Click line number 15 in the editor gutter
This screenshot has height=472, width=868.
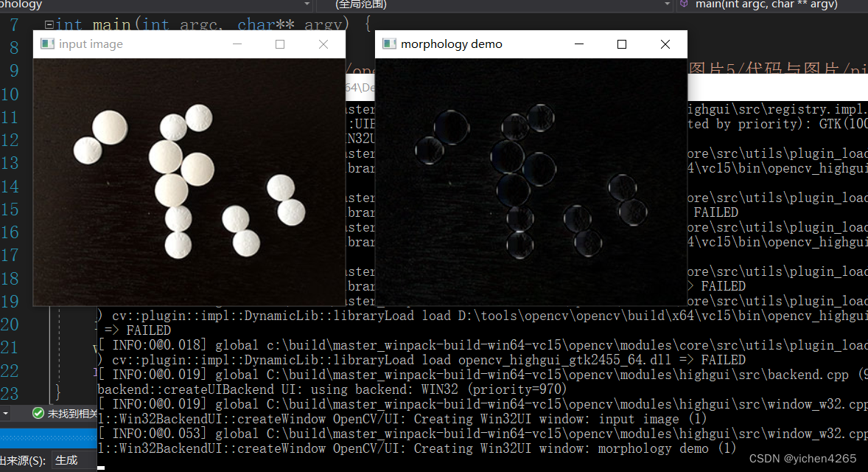(10, 209)
